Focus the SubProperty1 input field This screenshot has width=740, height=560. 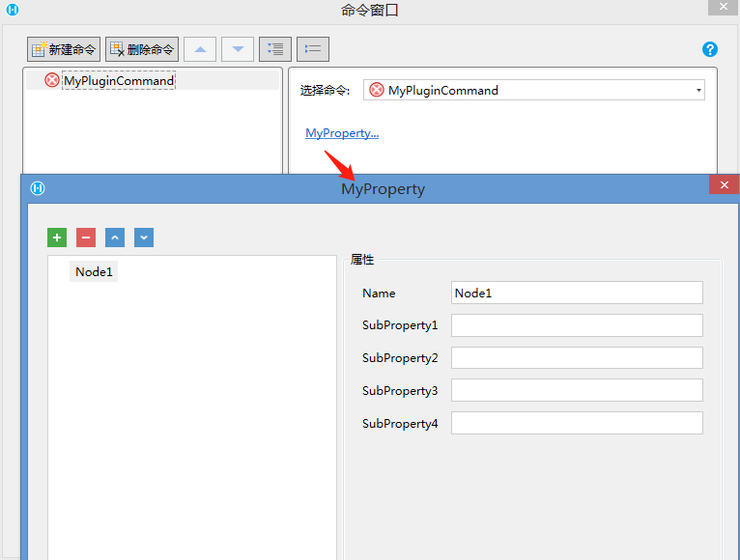(x=577, y=325)
